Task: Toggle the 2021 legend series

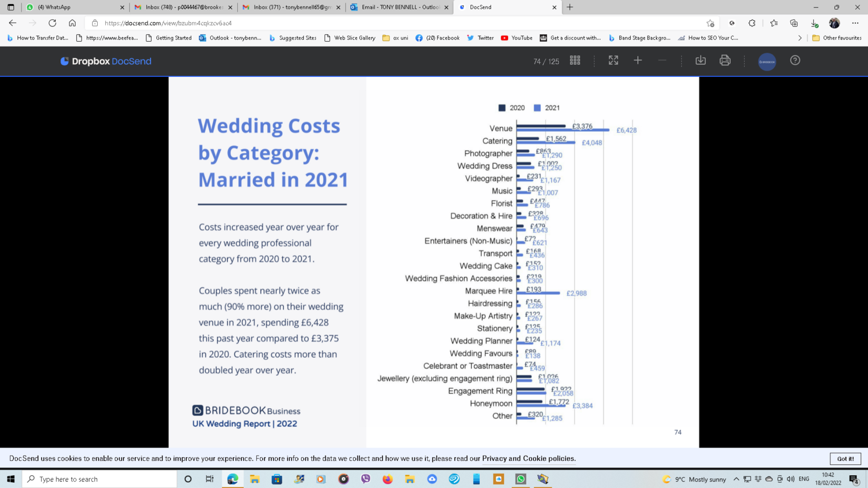Action: pos(547,108)
